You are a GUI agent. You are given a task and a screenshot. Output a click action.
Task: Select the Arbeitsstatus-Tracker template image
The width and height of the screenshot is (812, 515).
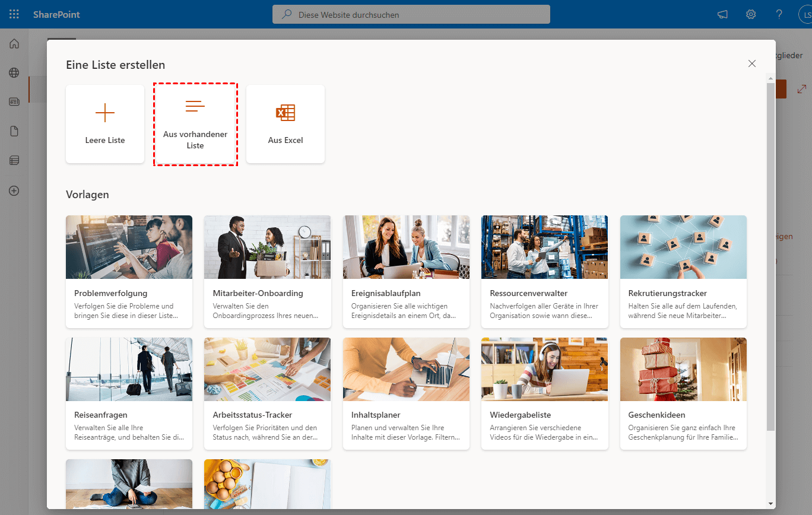click(268, 369)
